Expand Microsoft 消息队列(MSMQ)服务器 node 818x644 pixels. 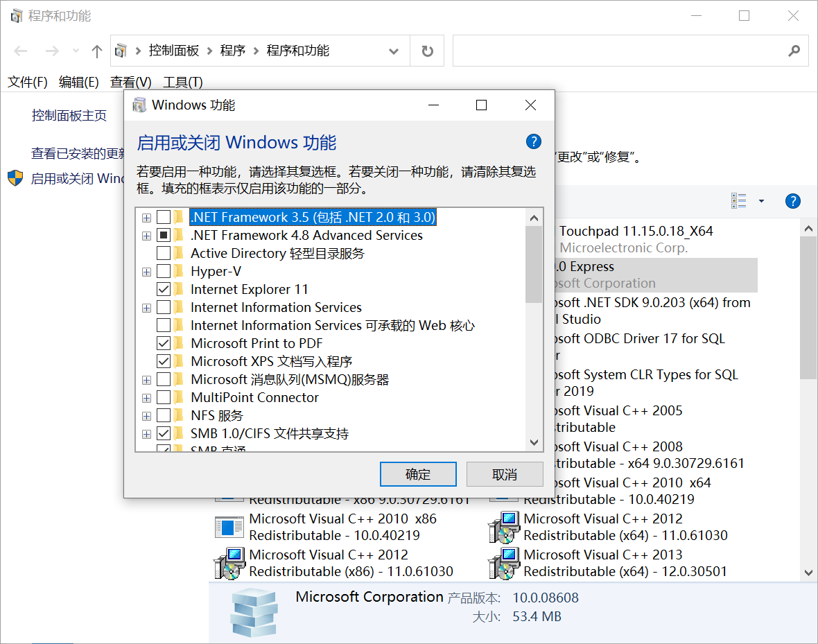[146, 380]
